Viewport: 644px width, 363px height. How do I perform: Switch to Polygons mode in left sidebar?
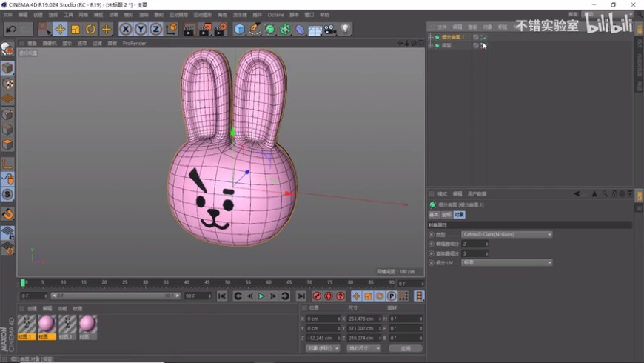coord(7,144)
